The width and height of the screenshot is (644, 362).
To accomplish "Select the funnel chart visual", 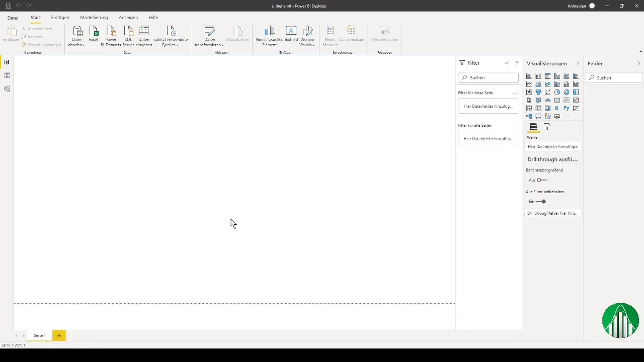I will click(538, 92).
